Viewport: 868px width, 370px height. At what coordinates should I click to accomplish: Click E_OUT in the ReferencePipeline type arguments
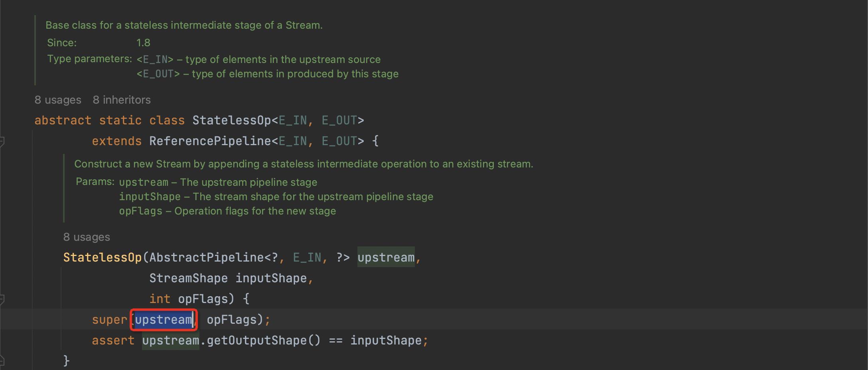pos(339,141)
